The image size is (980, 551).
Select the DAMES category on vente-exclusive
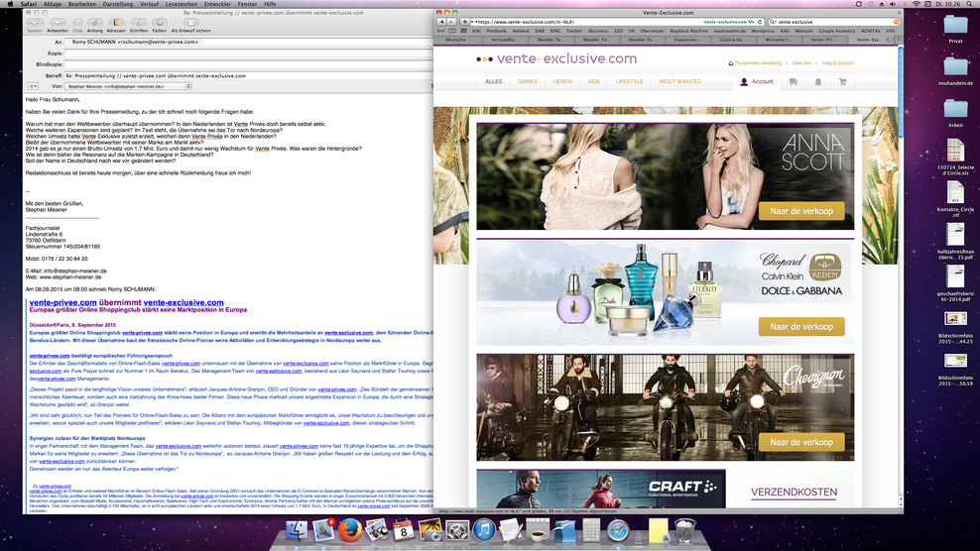click(x=528, y=82)
